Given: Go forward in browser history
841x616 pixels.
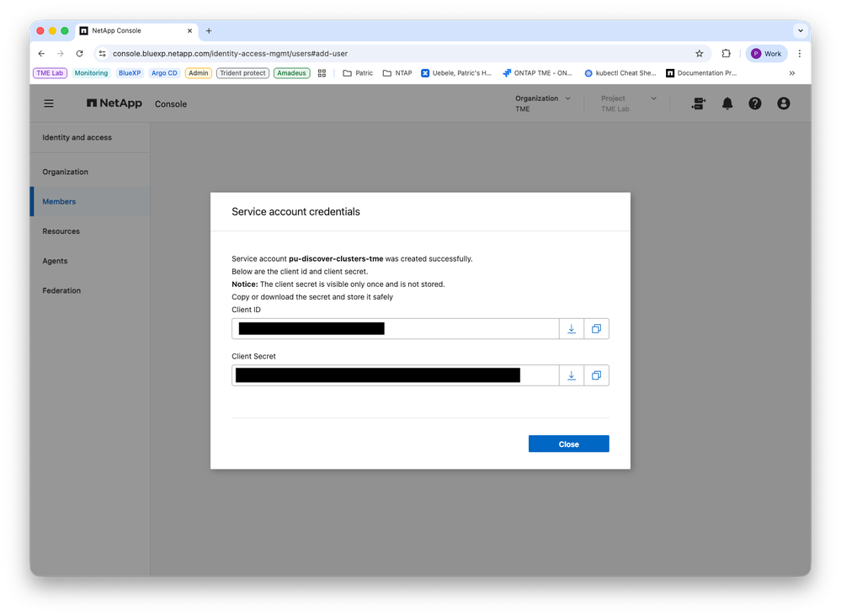Looking at the screenshot, I should [60, 54].
